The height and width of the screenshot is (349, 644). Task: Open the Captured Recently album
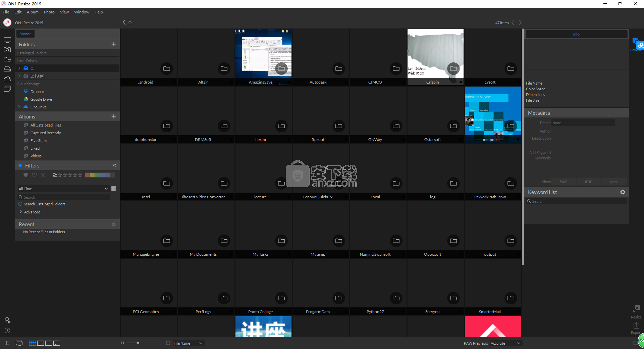(46, 133)
